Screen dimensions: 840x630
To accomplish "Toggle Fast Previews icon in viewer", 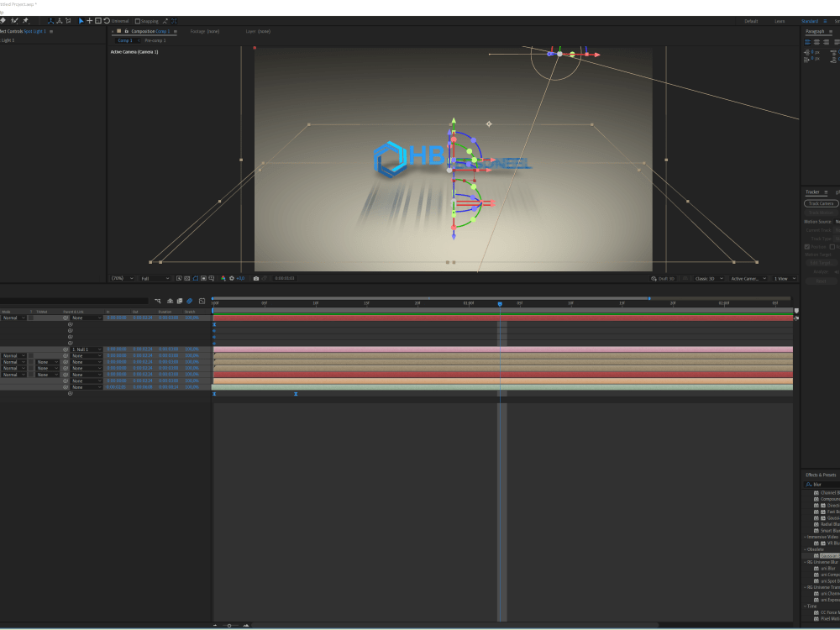I will [179, 279].
